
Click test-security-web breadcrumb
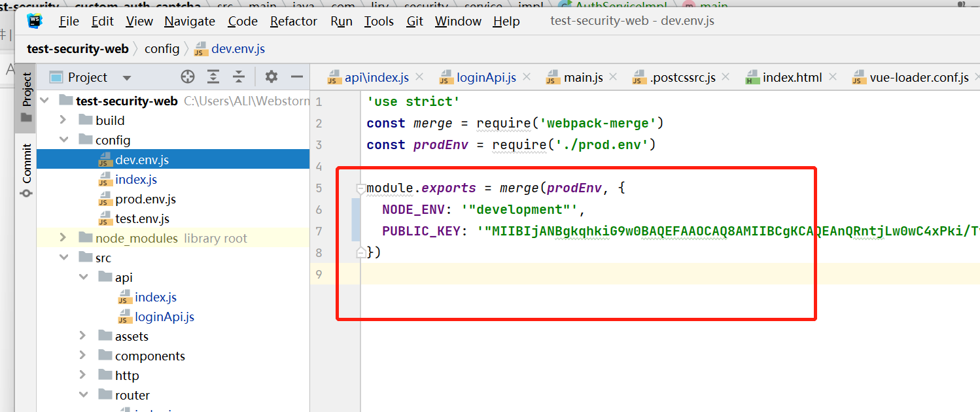pyautogui.click(x=78, y=48)
